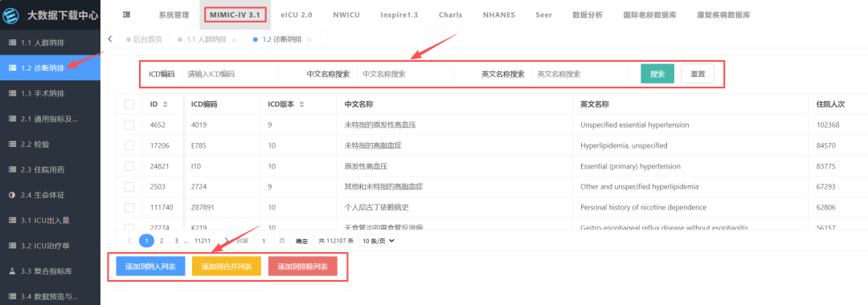Click the app logo icon beside 大数据下载中心
Viewport: 868px width, 305px height.
coord(11,15)
